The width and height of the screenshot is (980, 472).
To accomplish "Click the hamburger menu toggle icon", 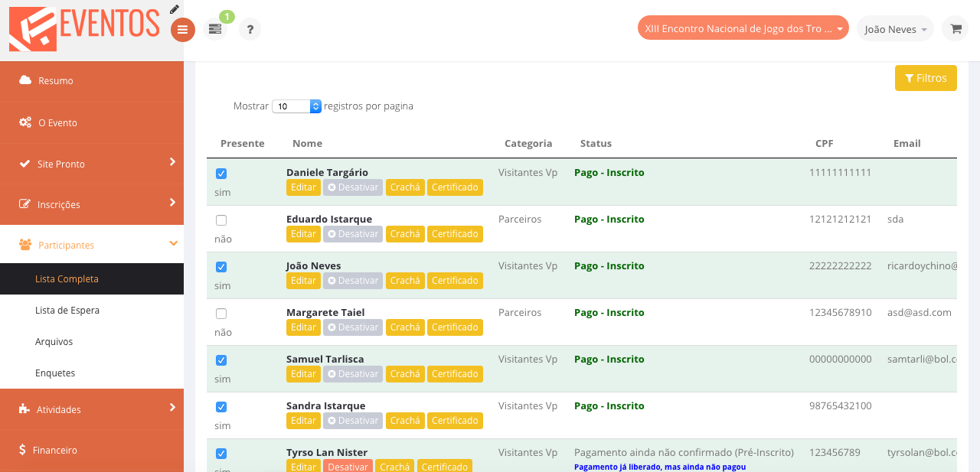I will coord(182,30).
